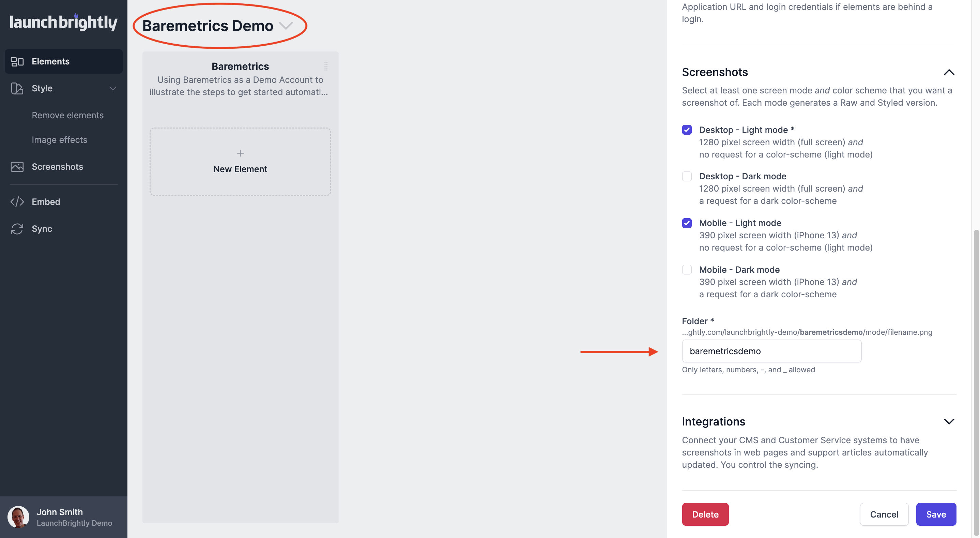Enable Desktop - Dark mode checkbox

coord(687,176)
